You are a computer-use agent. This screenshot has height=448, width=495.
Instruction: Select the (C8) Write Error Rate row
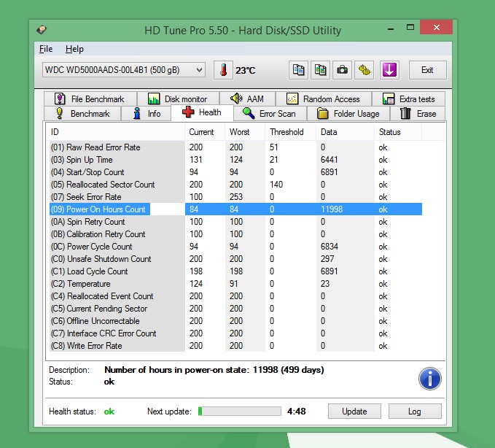[235, 346]
